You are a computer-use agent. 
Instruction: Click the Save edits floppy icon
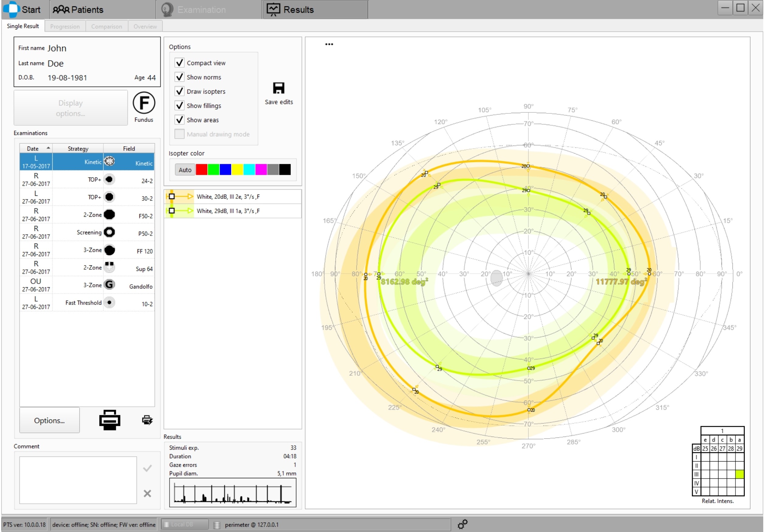278,88
